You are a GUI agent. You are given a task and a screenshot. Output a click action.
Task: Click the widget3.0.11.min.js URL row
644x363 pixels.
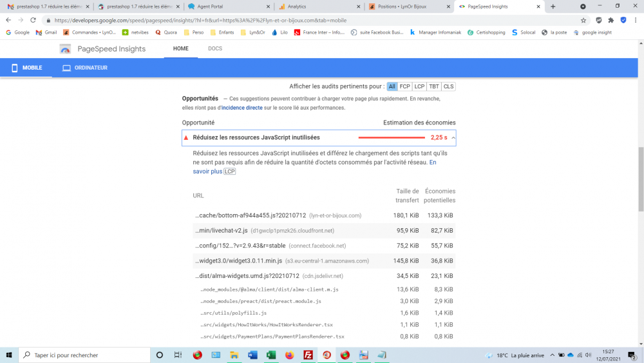pyautogui.click(x=324, y=260)
